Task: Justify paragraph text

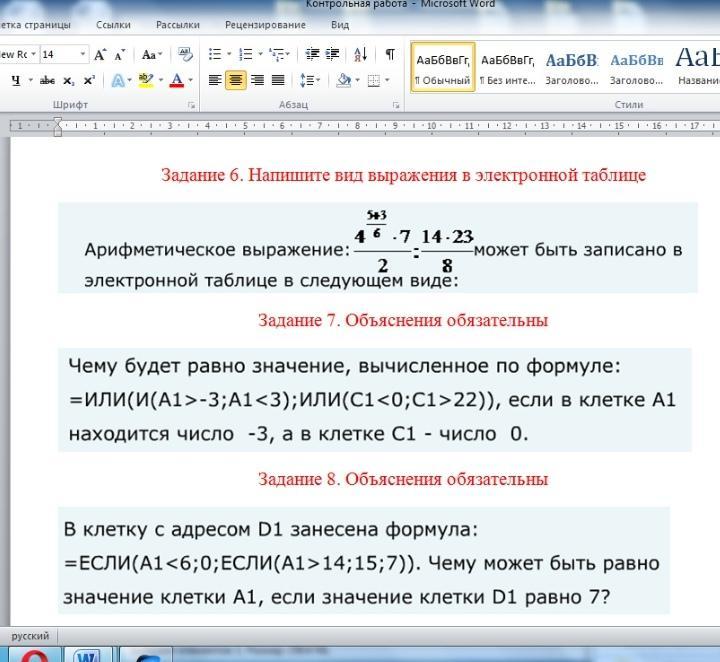Action: click(278, 80)
